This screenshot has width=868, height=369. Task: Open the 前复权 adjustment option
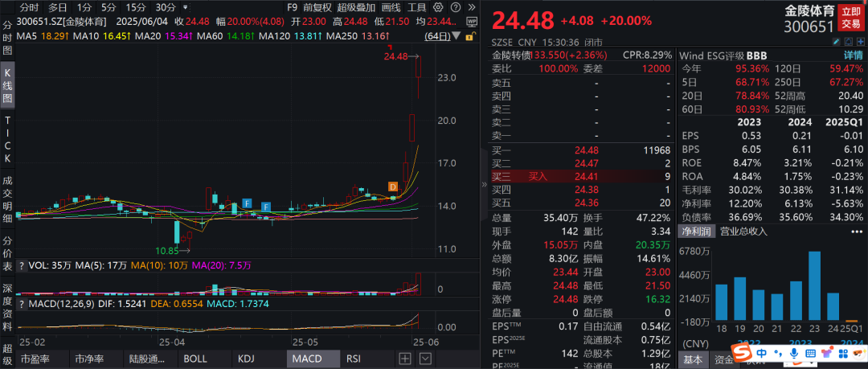pos(317,7)
